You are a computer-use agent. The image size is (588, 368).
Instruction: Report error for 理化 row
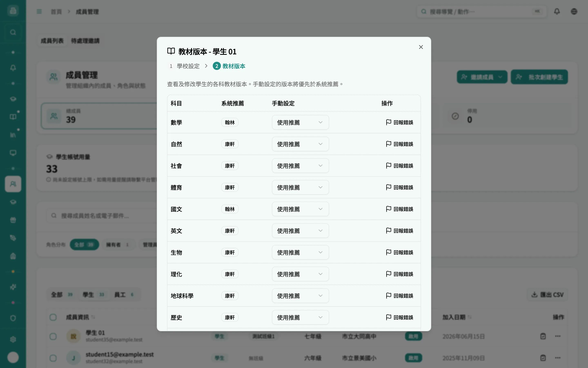point(399,274)
